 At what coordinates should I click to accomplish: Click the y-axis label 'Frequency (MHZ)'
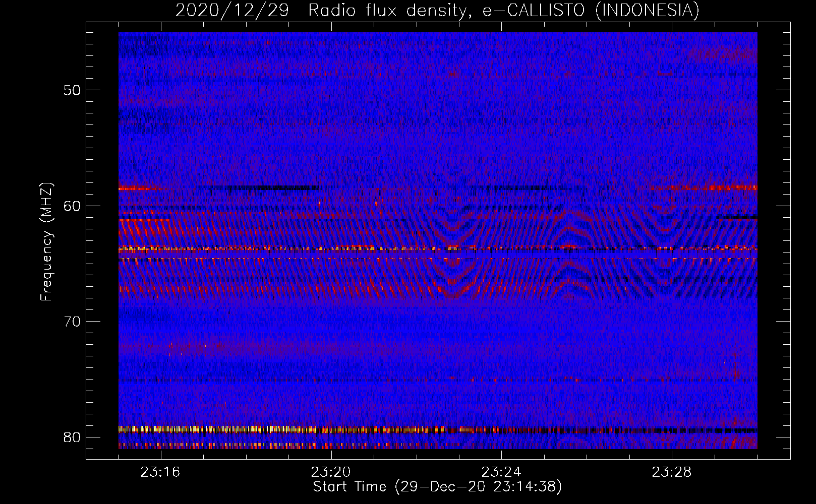pos(46,242)
